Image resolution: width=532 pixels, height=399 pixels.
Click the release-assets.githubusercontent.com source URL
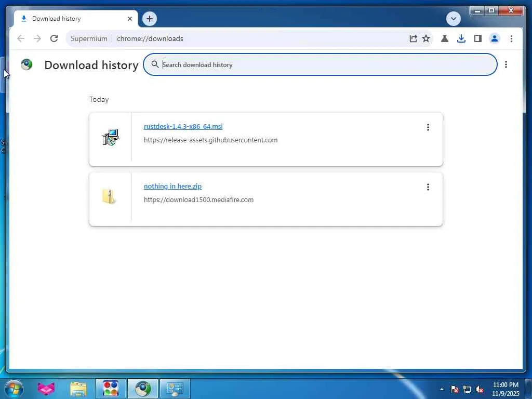click(x=211, y=140)
